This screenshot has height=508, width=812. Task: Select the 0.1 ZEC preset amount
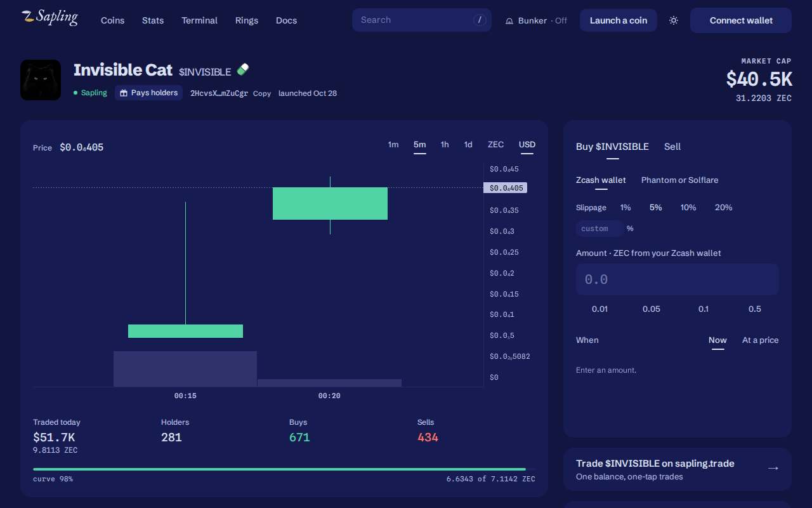click(x=704, y=309)
